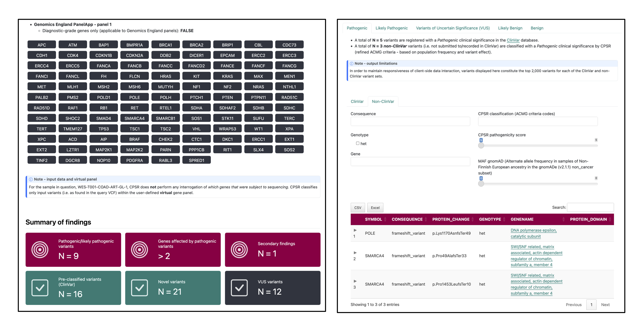Click the table Search input field

pyautogui.click(x=590, y=207)
